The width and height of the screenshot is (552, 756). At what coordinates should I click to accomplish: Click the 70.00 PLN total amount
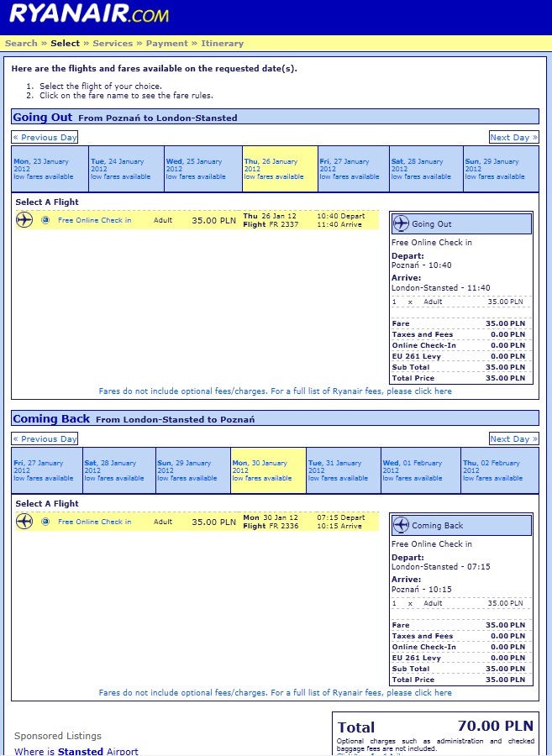tap(495, 726)
